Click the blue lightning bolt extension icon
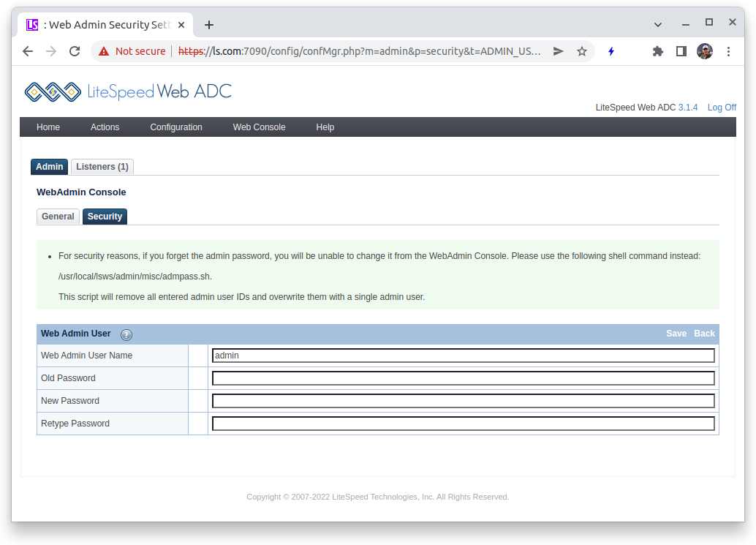The height and width of the screenshot is (545, 756). pos(611,51)
